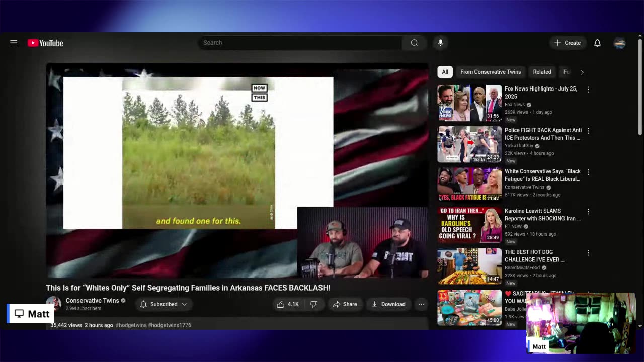The image size is (644, 362).
Task: Select From Conservative Twins chip
Action: pos(491,72)
